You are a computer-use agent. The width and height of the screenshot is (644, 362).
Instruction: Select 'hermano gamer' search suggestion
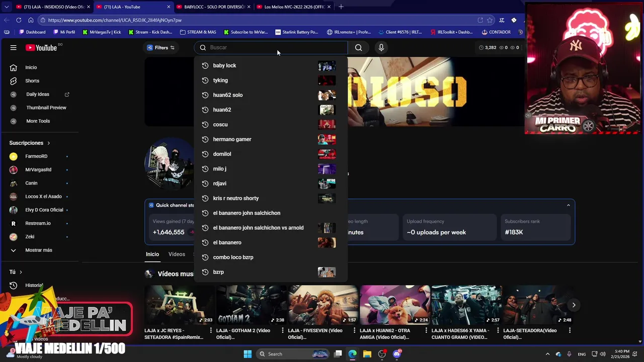[270, 139]
